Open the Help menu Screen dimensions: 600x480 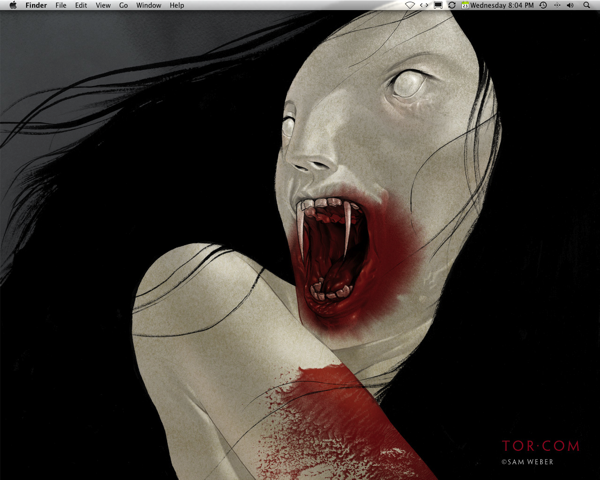[177, 5]
